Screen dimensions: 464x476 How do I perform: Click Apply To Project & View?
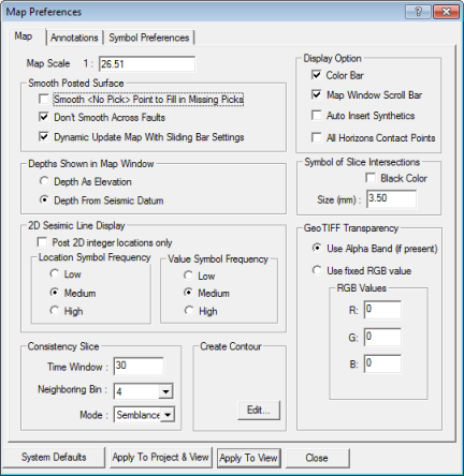pos(161,457)
